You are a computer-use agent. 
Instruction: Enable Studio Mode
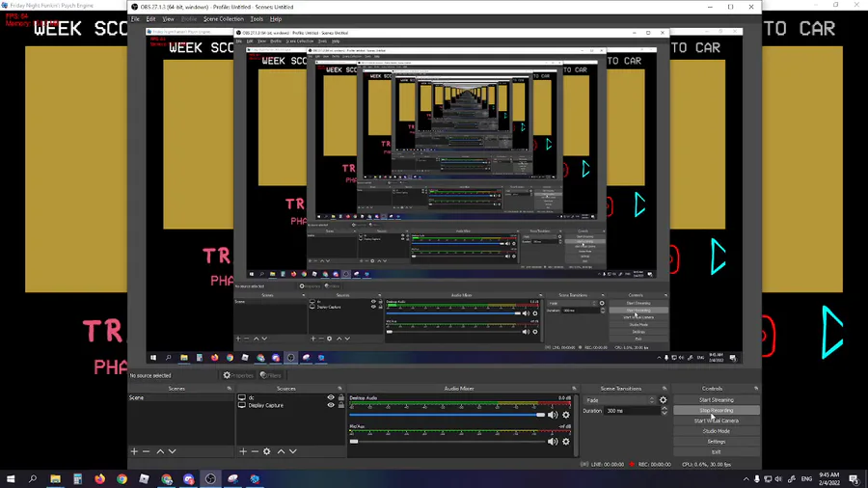(x=717, y=431)
